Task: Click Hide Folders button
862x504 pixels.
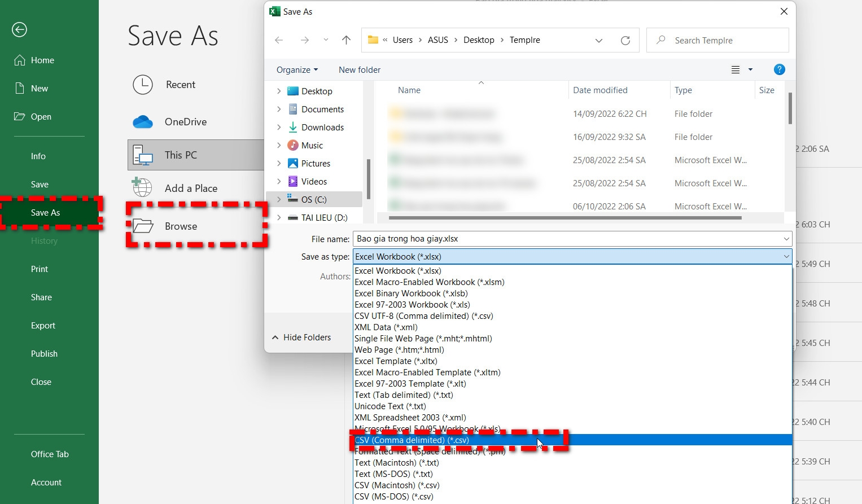Action: click(x=301, y=338)
